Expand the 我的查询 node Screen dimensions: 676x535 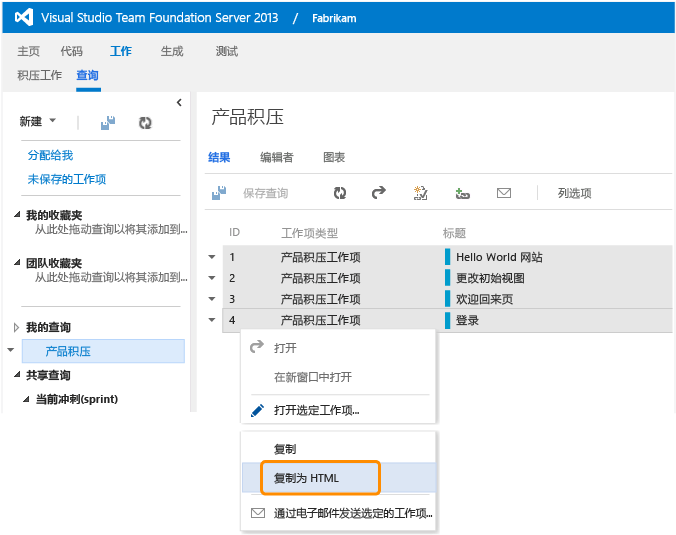click(x=16, y=327)
